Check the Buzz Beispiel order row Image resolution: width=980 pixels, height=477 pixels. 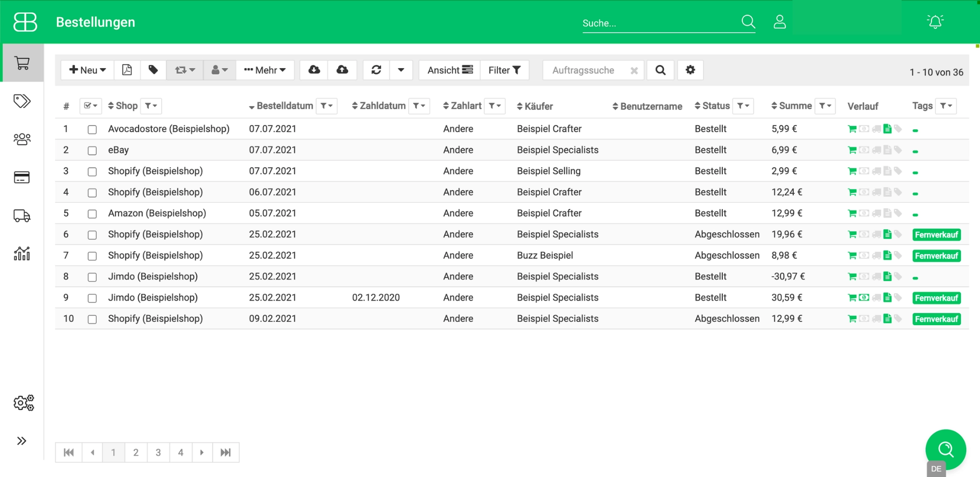click(x=92, y=256)
